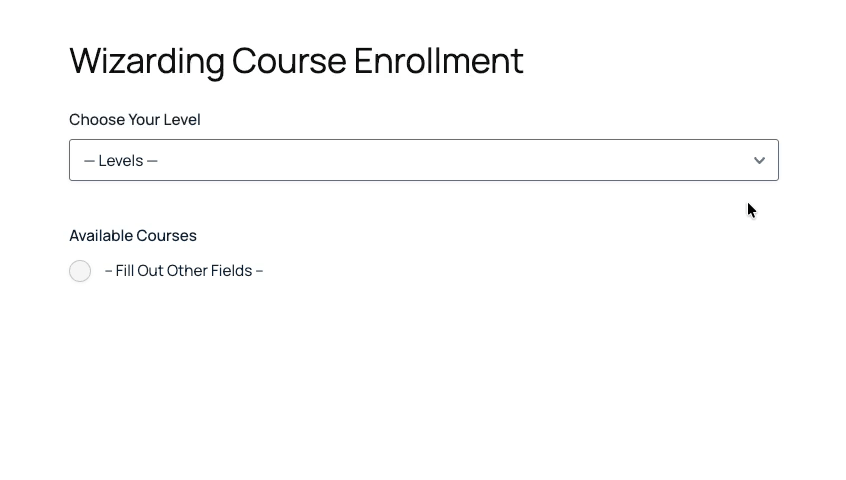846x480 pixels.
Task: Click the word 'Course' in the heading
Action: pos(289,61)
